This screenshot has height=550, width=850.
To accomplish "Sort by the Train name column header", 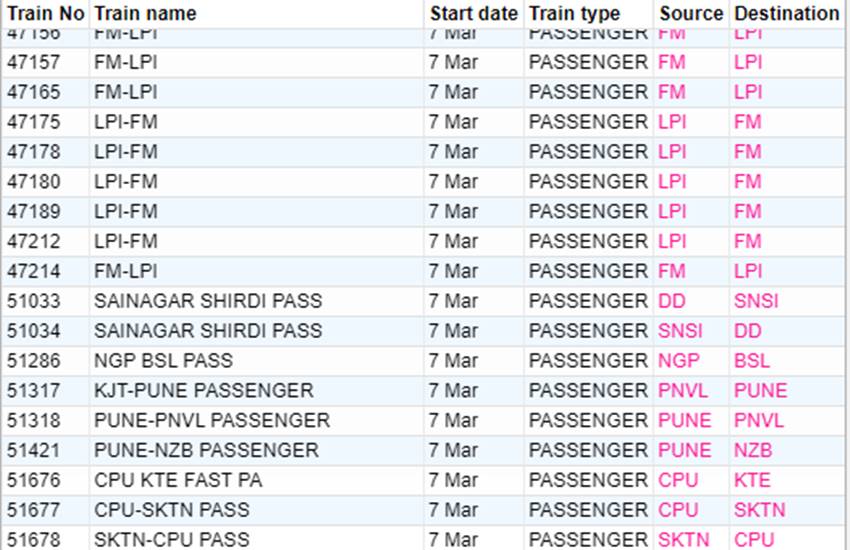I will [x=145, y=14].
